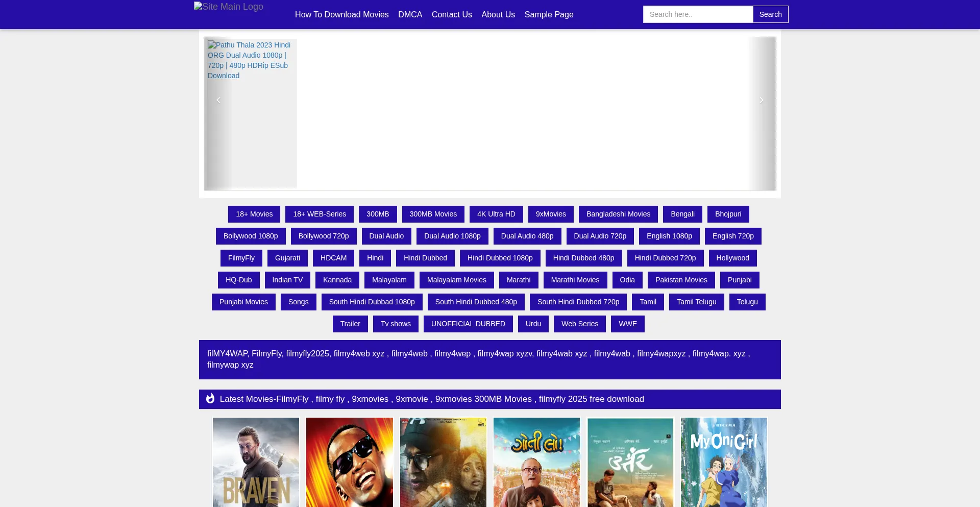Viewport: 980px width, 507px height.
Task: Open Hindi Dubbed 1080p category
Action: click(500, 258)
